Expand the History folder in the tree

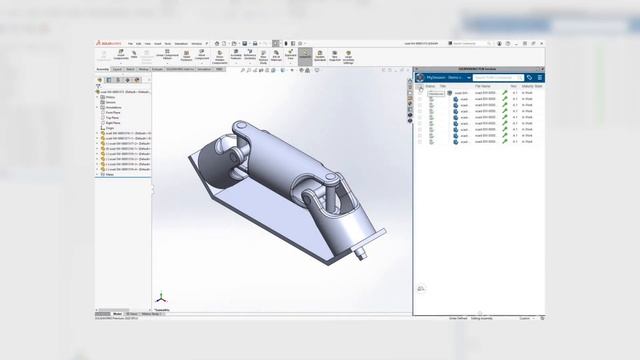97,97
